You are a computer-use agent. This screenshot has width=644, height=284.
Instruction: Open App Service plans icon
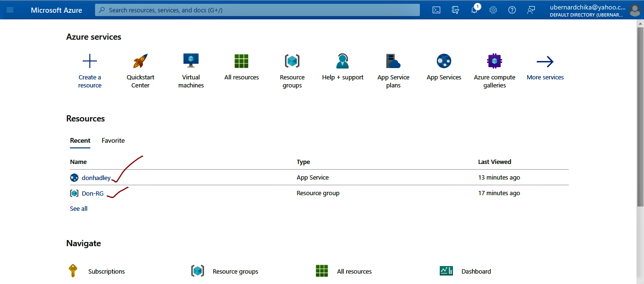[x=393, y=61]
